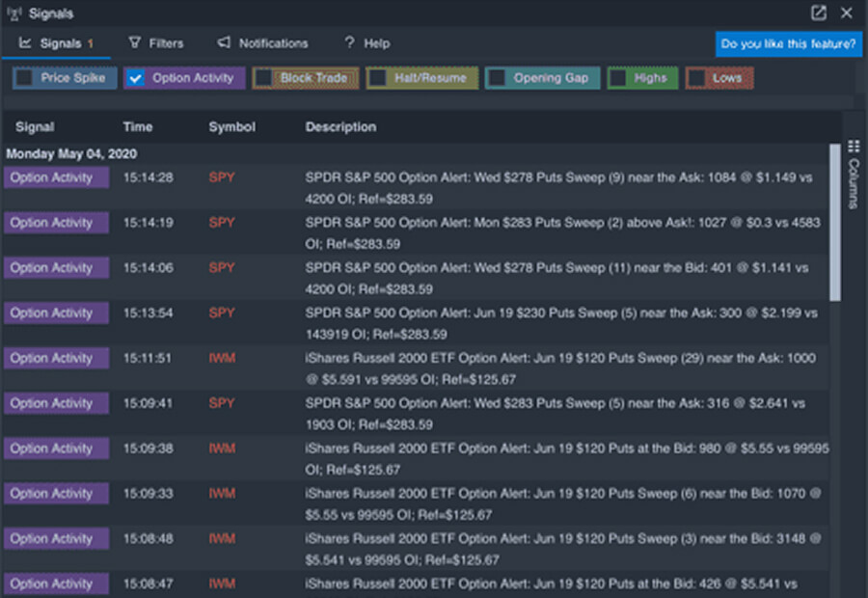Image resolution: width=868 pixels, height=598 pixels.
Task: Enable the Price Spike checkbox
Action: [x=24, y=78]
